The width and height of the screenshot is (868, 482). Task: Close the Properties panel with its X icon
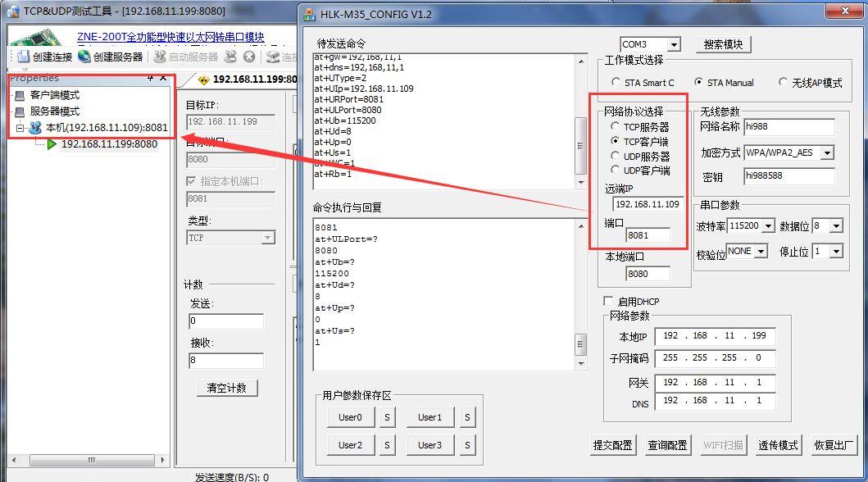pos(163,79)
